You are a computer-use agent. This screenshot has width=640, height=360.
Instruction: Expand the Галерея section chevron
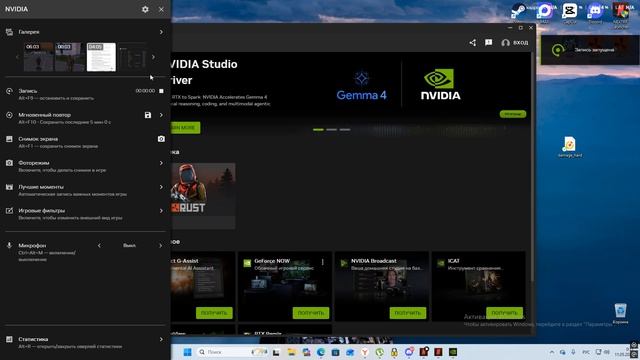(161, 32)
